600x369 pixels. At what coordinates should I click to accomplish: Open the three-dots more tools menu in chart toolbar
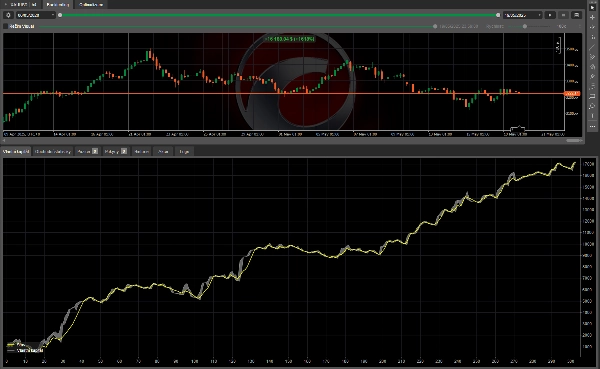592,126
